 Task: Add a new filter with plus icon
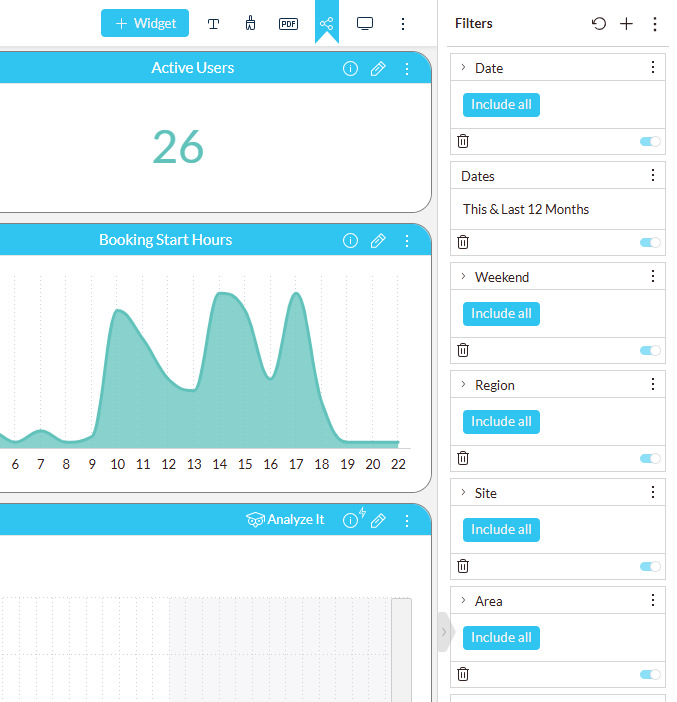[x=626, y=23]
